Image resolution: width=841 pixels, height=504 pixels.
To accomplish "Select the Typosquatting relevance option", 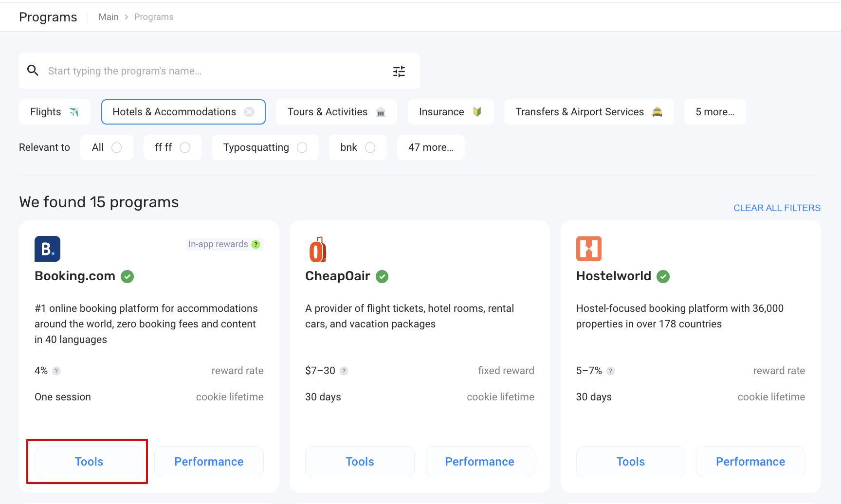I will tap(265, 147).
